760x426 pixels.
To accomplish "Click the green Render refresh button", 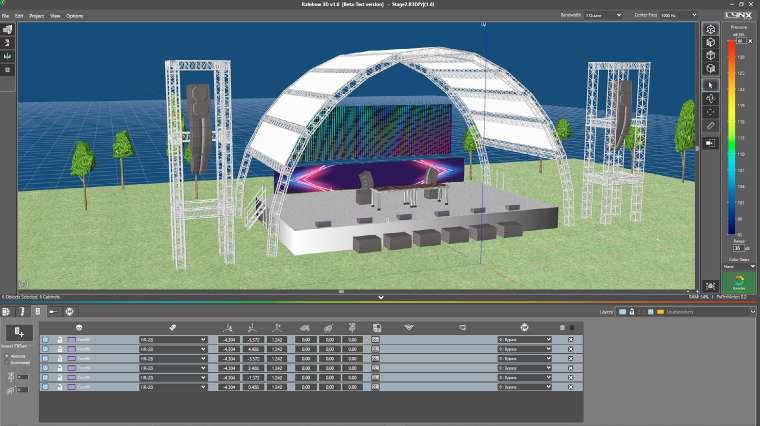I will (x=739, y=282).
